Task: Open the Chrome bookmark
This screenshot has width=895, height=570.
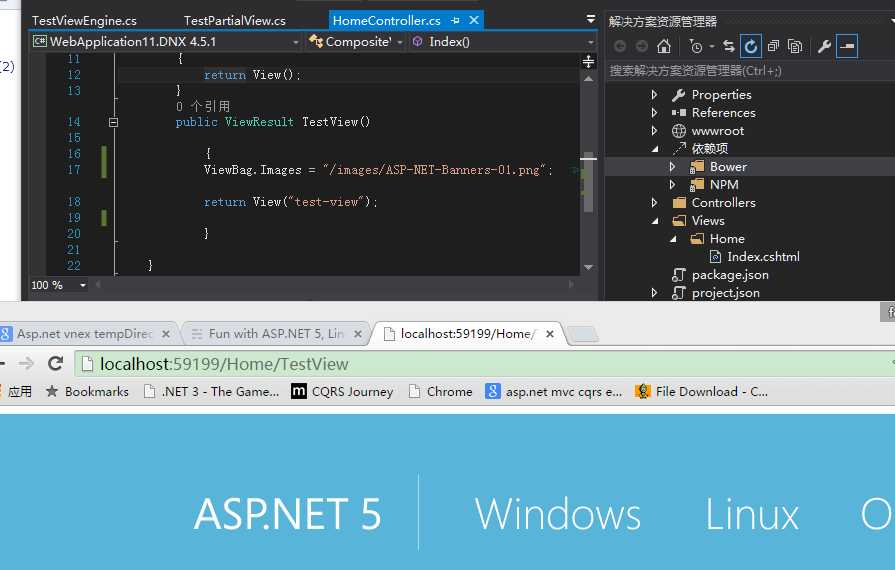Action: (x=441, y=391)
